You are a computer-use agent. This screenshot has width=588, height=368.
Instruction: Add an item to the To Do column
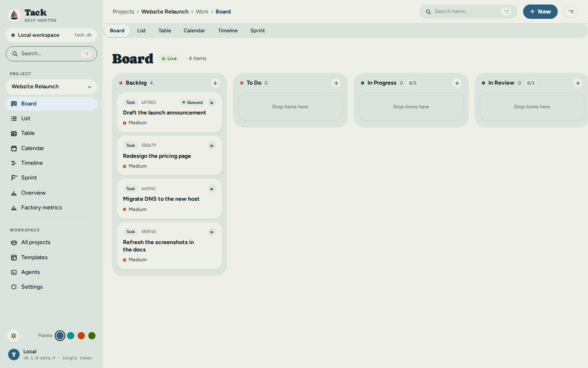(336, 83)
